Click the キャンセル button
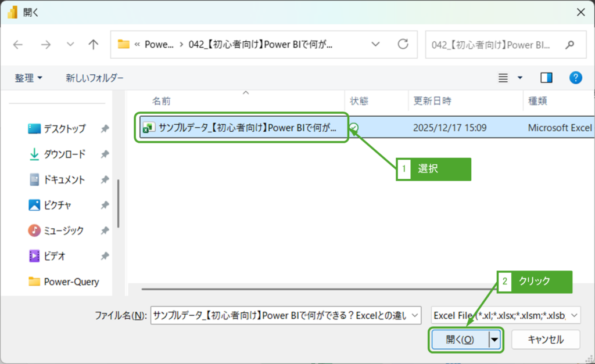 point(545,340)
